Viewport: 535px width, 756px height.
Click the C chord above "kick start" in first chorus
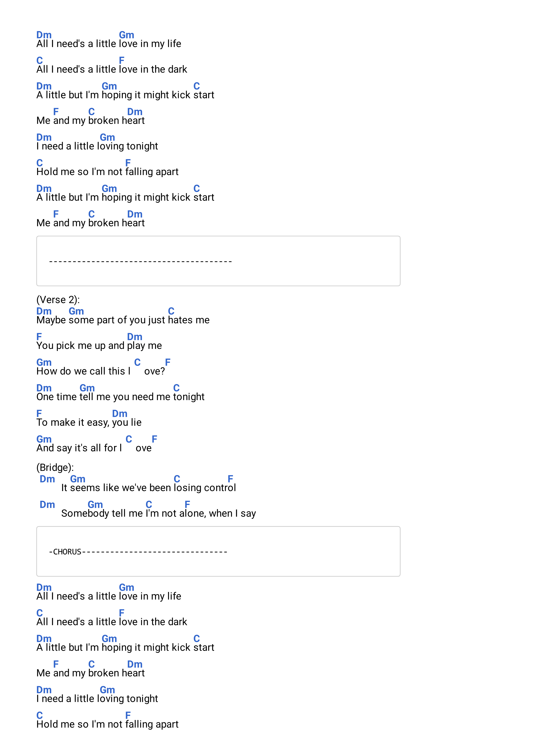click(x=197, y=86)
